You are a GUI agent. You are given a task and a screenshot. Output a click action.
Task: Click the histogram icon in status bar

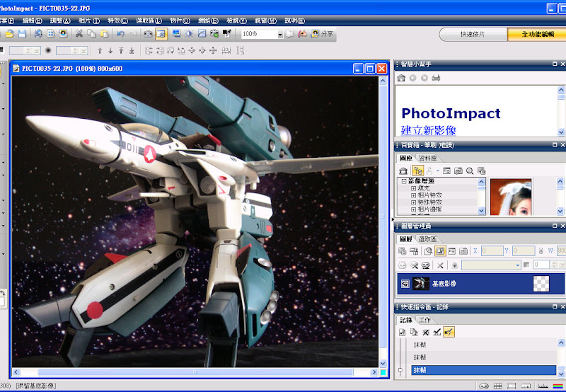pos(543,386)
